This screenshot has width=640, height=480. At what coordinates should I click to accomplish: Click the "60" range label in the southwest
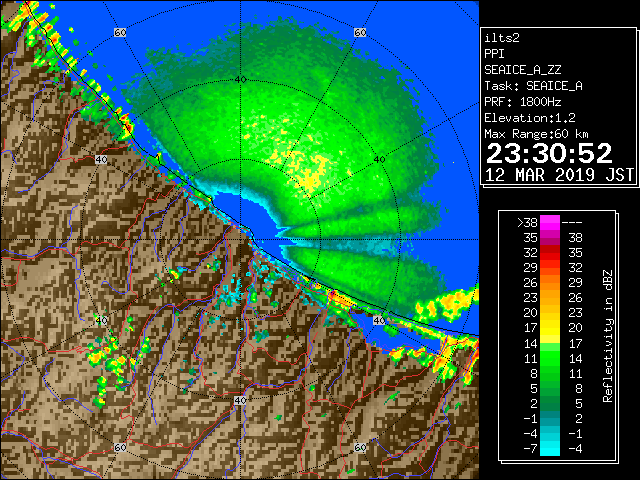(x=120, y=447)
